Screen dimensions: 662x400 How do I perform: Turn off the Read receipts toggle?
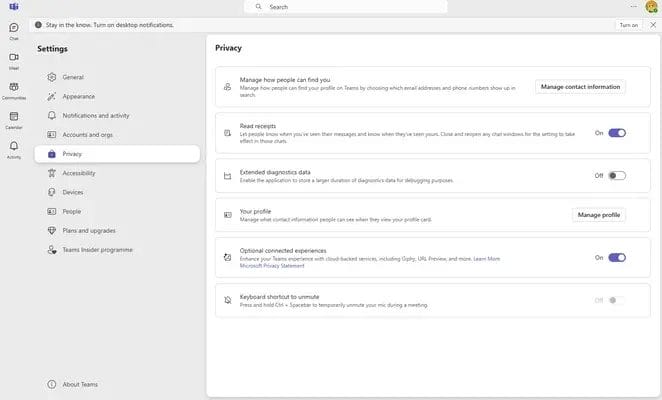pos(617,132)
